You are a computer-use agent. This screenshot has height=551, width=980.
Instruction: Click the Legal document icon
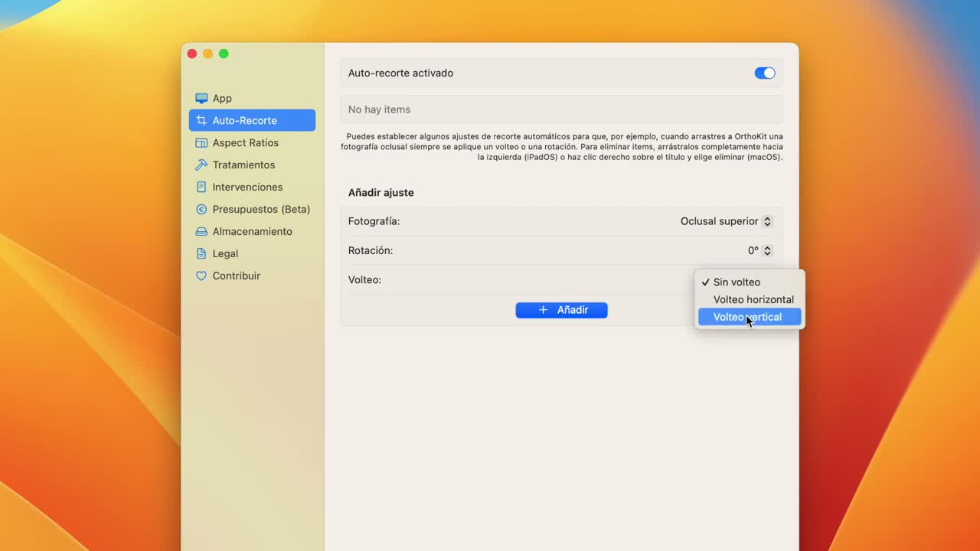201,253
